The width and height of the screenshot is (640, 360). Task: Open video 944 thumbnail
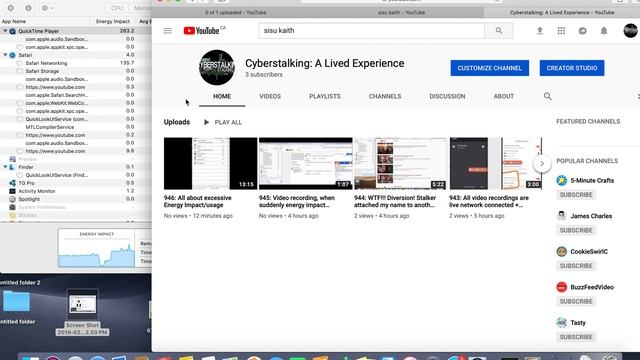tap(400, 163)
